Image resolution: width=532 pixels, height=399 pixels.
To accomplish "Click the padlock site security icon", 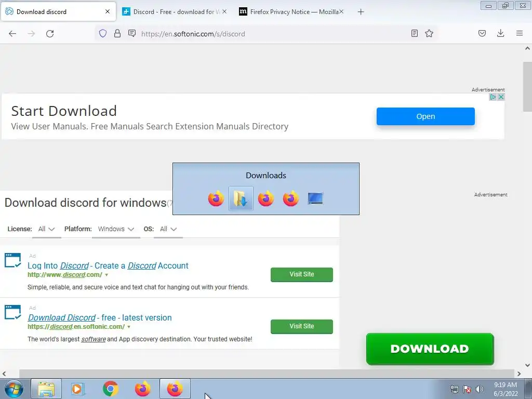I will tap(117, 33).
